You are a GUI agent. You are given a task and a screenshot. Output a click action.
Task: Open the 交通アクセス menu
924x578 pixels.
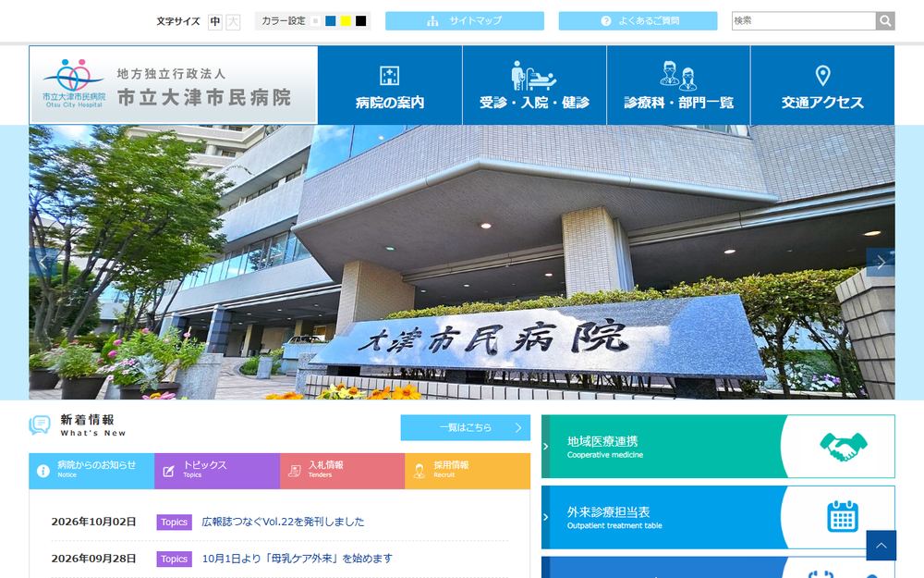pyautogui.click(x=822, y=85)
